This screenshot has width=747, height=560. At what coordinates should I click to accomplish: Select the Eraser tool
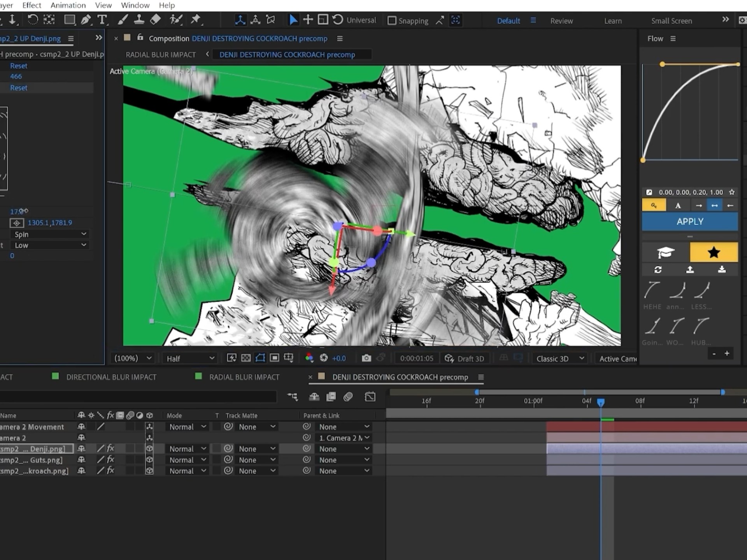pos(155,20)
